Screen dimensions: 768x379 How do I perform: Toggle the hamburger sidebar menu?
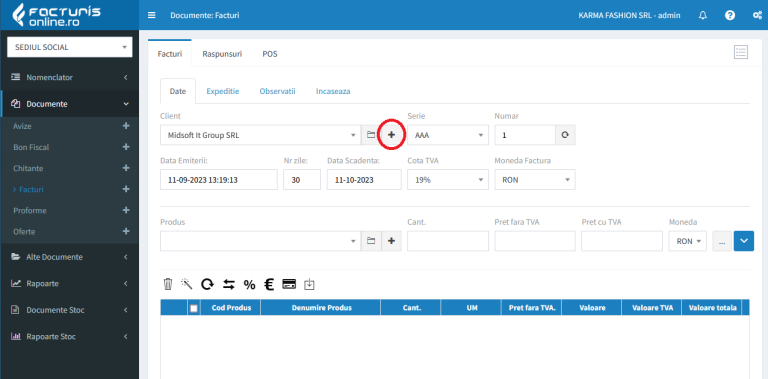(x=152, y=15)
